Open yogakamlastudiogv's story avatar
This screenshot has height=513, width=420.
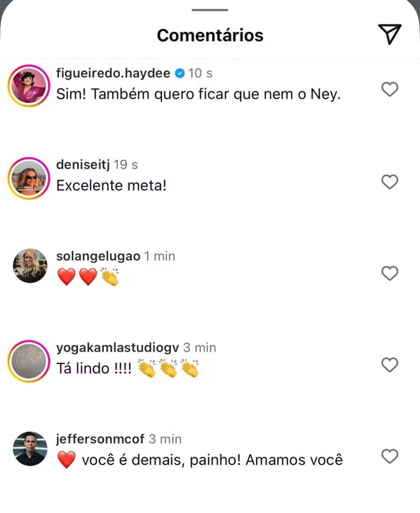coord(28,361)
